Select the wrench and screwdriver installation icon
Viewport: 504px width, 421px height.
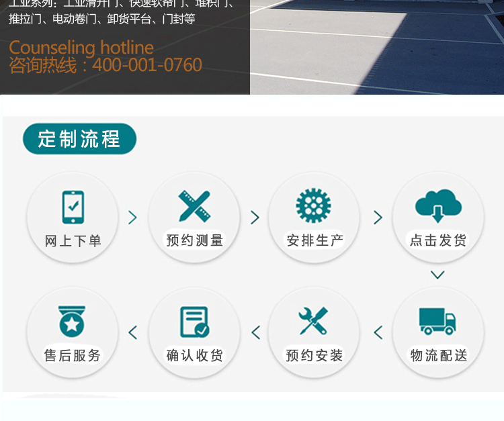(x=313, y=321)
